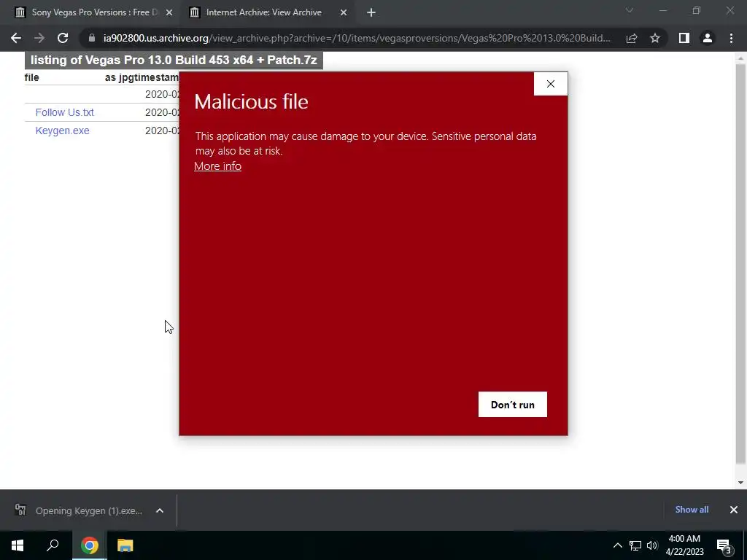
Task: Open Chrome's three-dot menu
Action: pyautogui.click(x=731, y=38)
